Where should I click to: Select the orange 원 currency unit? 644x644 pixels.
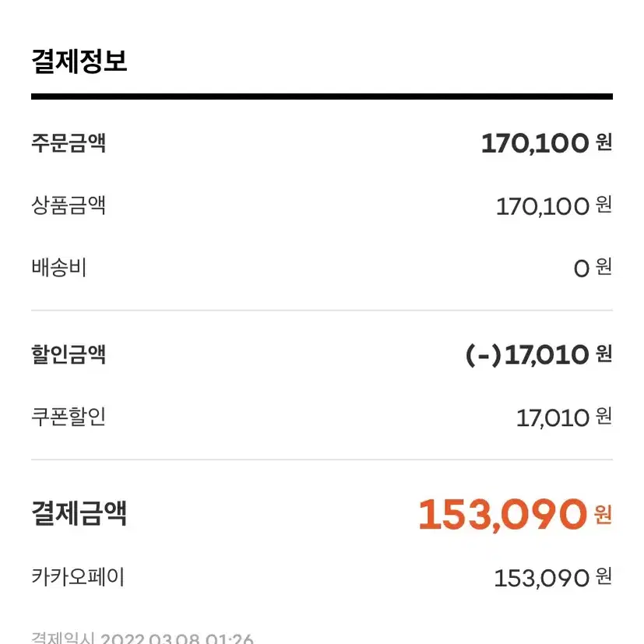pos(603,515)
